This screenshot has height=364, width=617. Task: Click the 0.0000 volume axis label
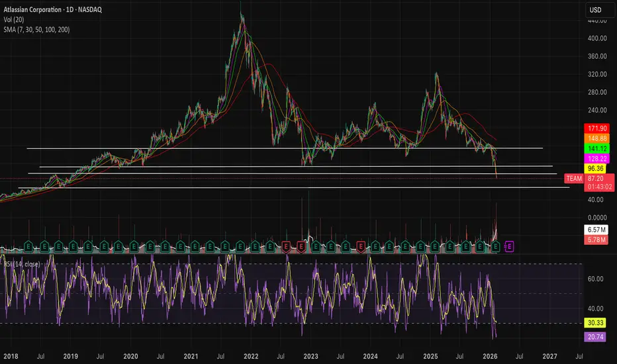(x=597, y=217)
